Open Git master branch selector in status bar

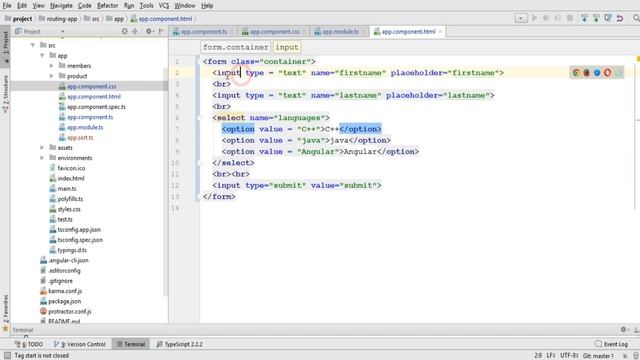(598, 356)
